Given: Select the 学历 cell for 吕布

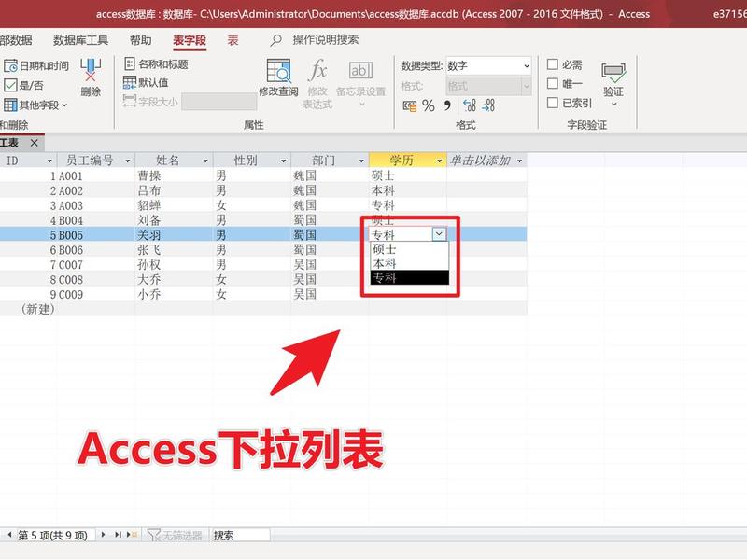Looking at the screenshot, I should pyautogui.click(x=408, y=190).
